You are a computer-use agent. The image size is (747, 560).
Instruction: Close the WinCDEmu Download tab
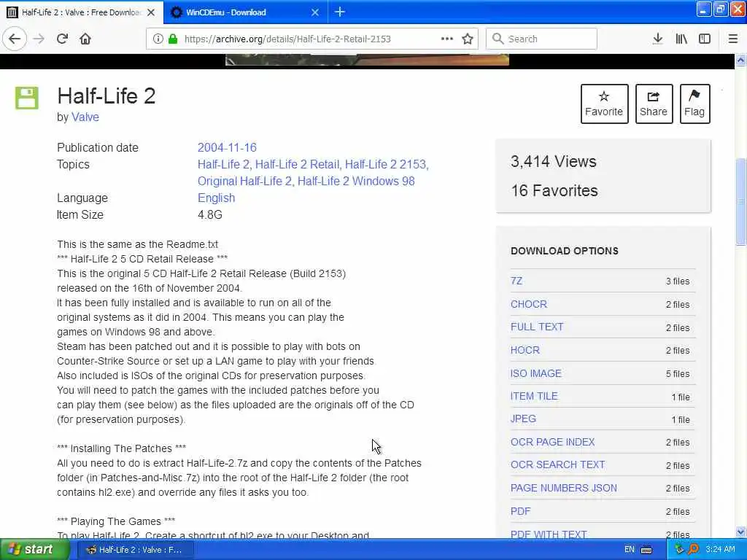[x=315, y=12]
